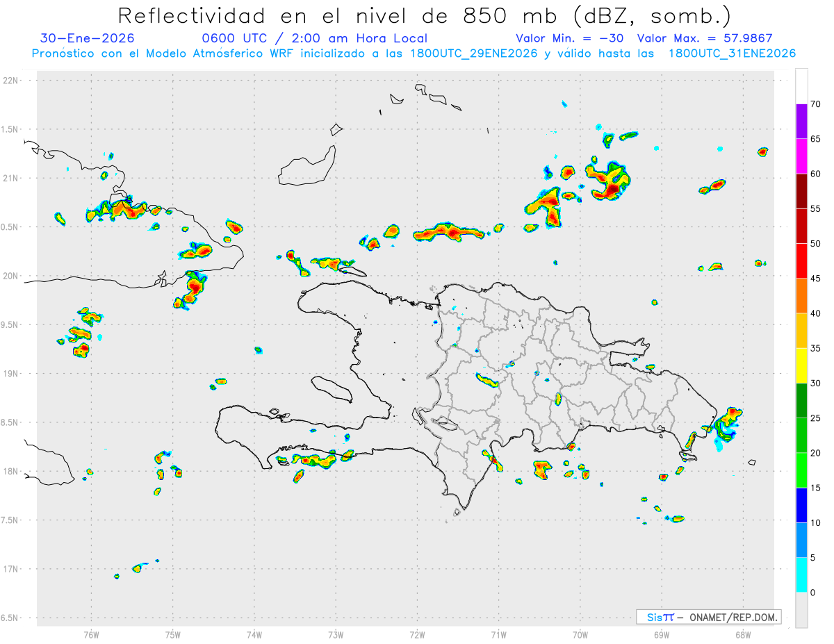Click the "69W" longitude axis label
The height and width of the screenshot is (644, 834).
tap(662, 635)
